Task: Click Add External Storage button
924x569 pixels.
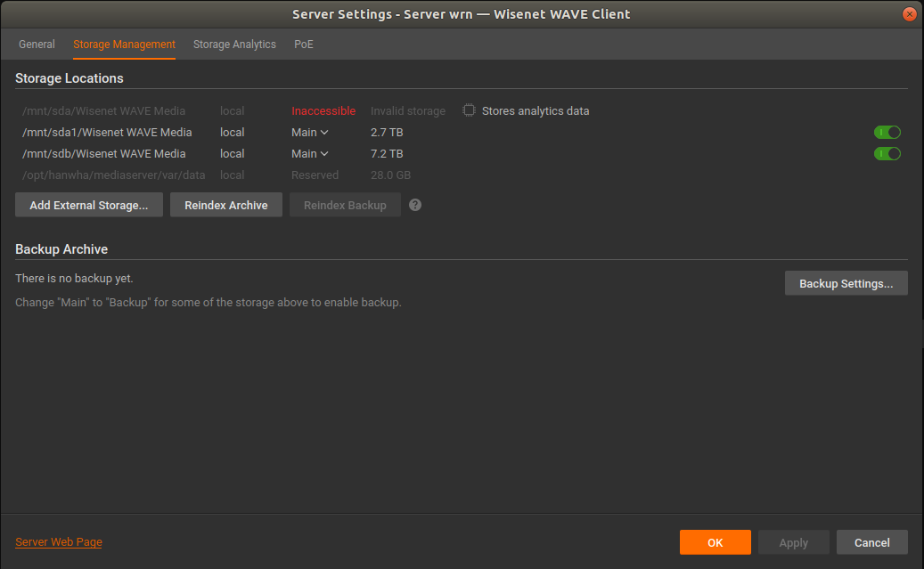Action: [x=89, y=205]
